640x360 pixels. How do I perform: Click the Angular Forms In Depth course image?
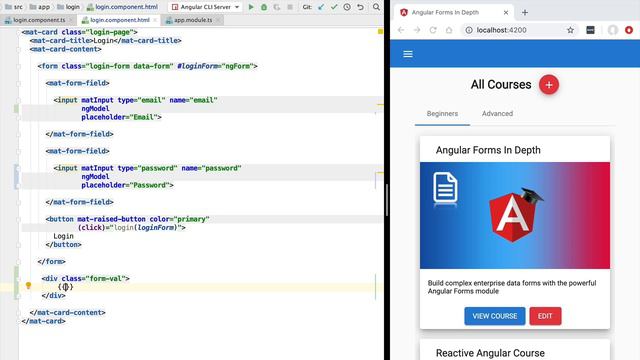(515, 216)
